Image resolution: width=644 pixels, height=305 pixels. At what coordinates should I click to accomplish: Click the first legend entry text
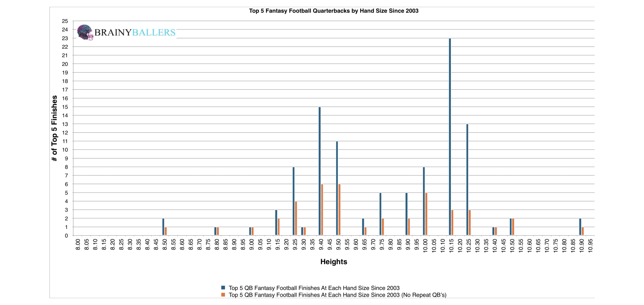pyautogui.click(x=314, y=288)
